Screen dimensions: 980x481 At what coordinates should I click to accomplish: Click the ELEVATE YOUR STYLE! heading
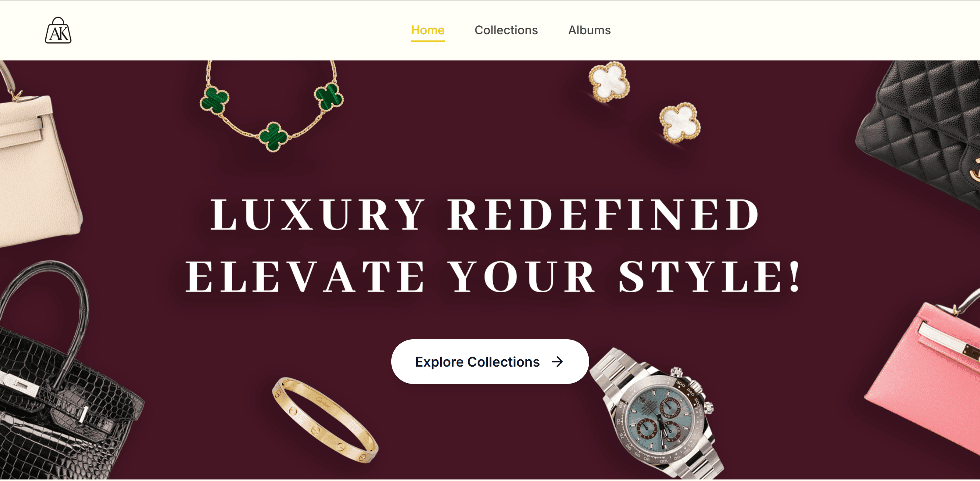(493, 277)
